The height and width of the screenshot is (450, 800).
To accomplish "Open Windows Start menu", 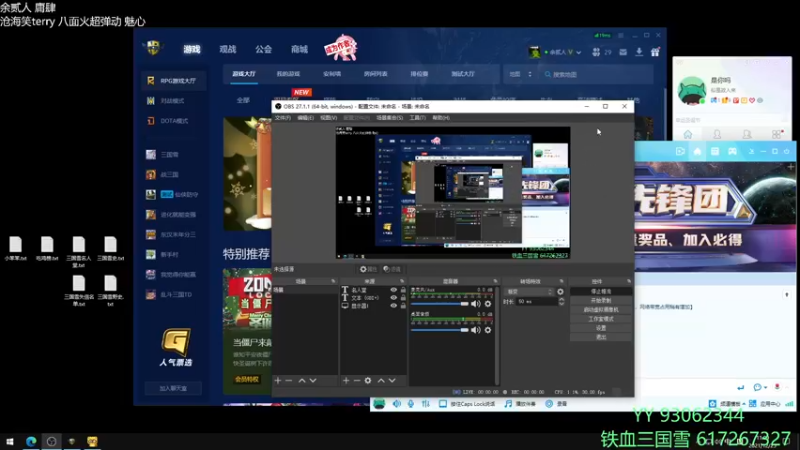I will pos(10,442).
